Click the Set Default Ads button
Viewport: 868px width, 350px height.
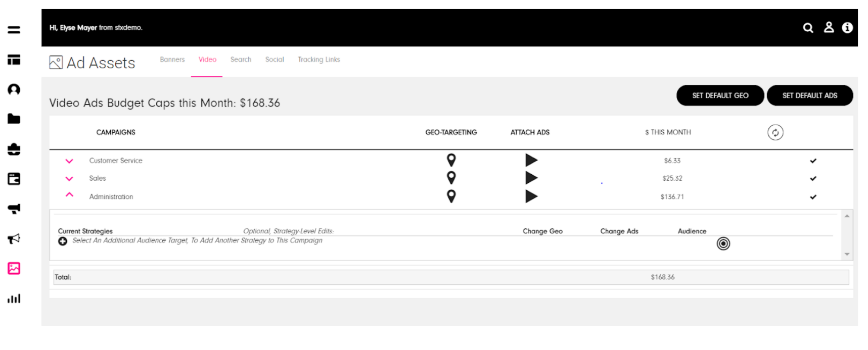(809, 95)
